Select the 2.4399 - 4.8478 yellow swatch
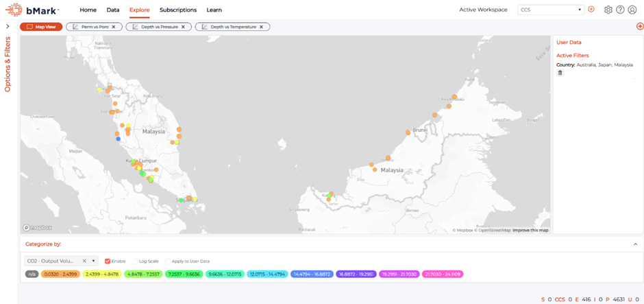 point(102,274)
